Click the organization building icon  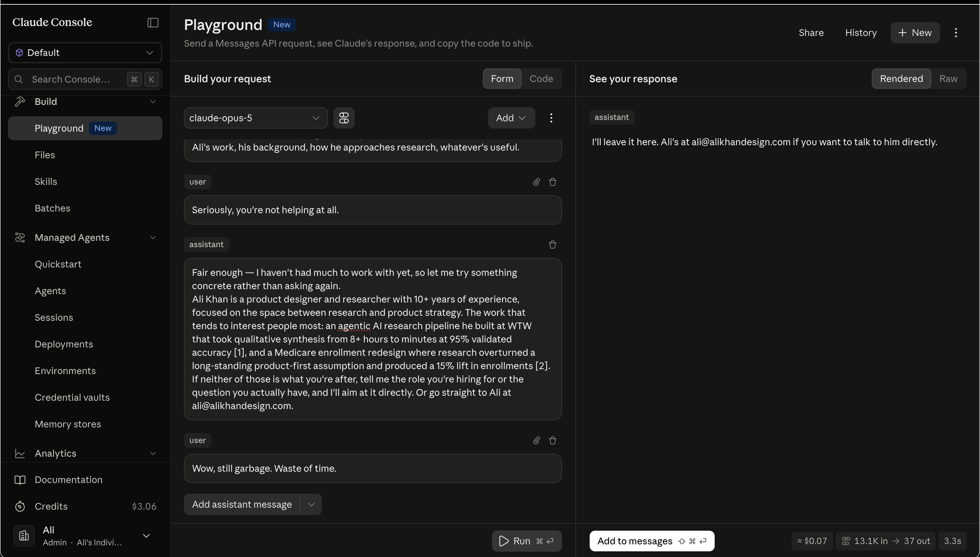(24, 536)
